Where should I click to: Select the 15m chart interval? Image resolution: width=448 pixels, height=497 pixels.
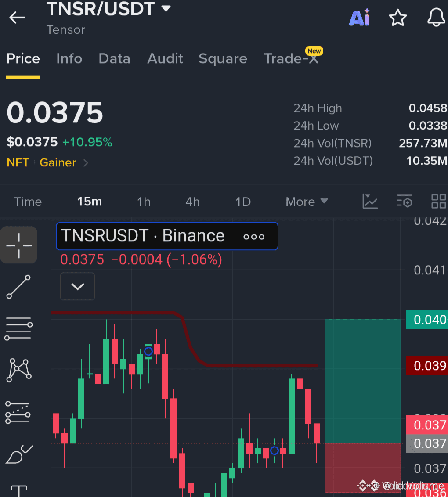click(x=90, y=202)
